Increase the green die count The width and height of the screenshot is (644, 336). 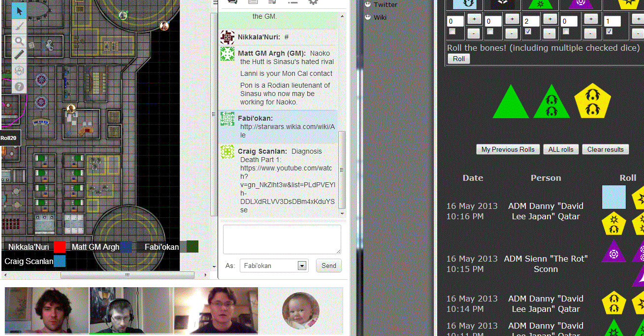[x=550, y=19]
